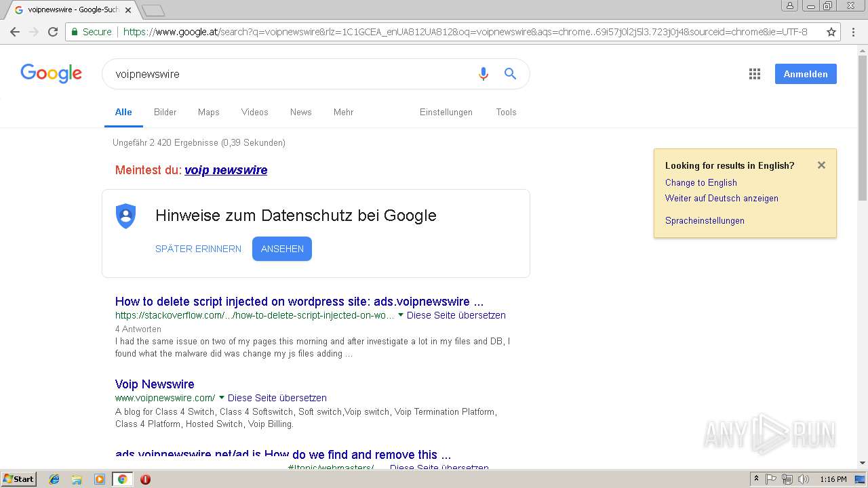Open the Tools filter menu

click(506, 112)
